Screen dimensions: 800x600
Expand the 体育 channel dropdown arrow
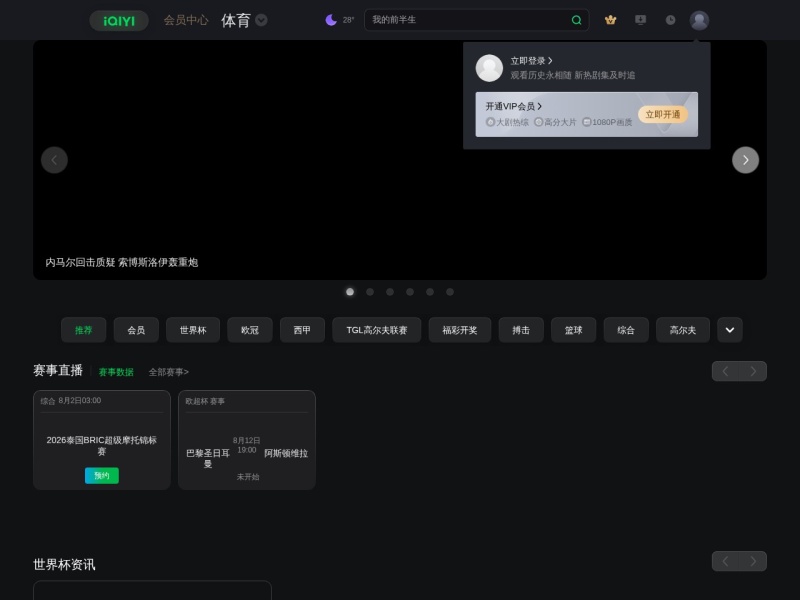[x=261, y=20]
